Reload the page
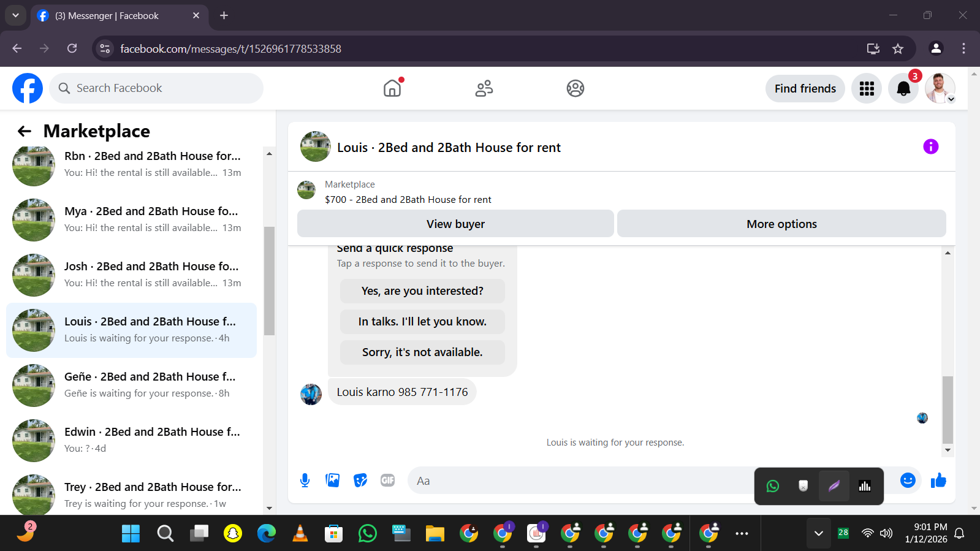 pos(72,48)
